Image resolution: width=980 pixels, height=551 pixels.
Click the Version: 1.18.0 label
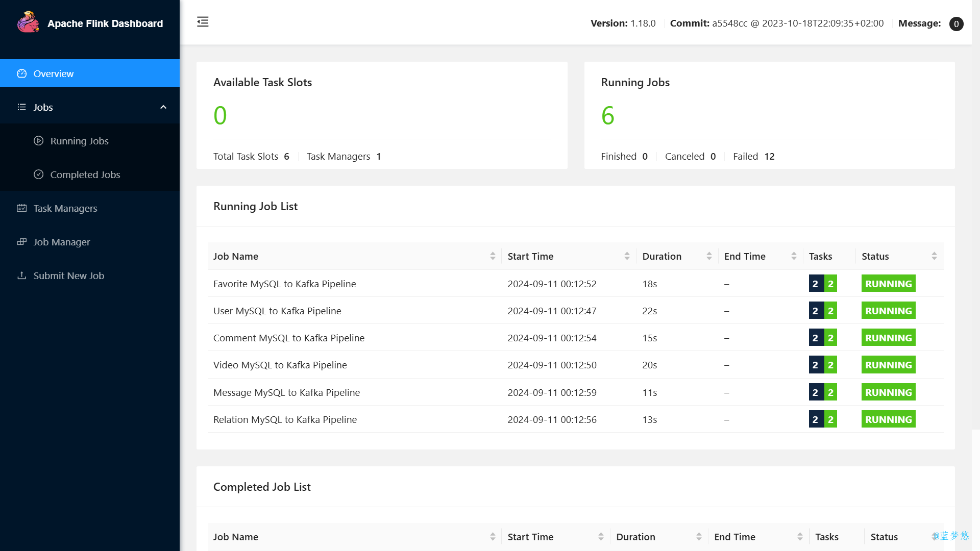[623, 23]
